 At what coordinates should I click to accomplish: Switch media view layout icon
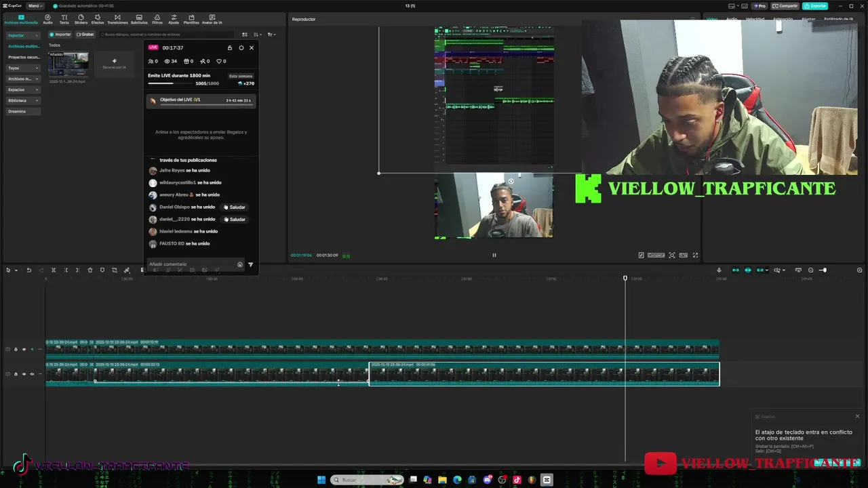coord(245,35)
